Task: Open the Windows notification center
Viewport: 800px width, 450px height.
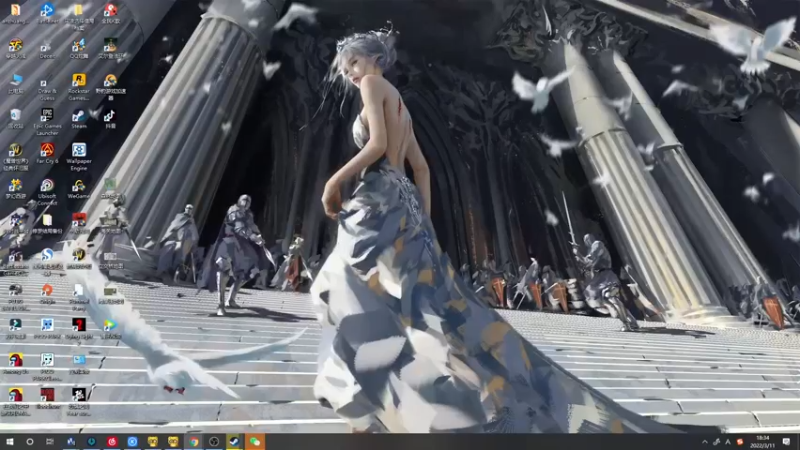Action: tap(786, 441)
